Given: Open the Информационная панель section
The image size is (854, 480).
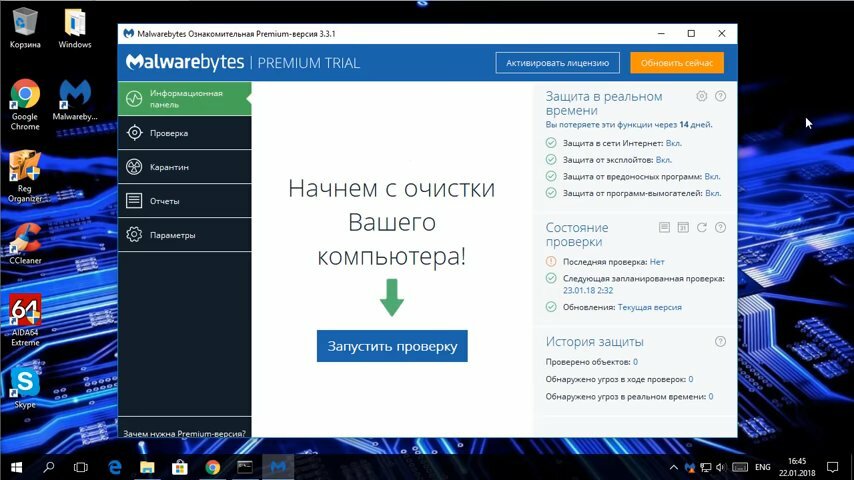Looking at the screenshot, I should 185,99.
